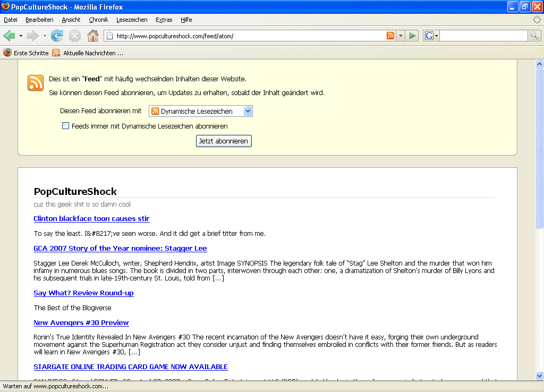Open the Google search engine selector
This screenshot has height=392, width=544.
431,36
